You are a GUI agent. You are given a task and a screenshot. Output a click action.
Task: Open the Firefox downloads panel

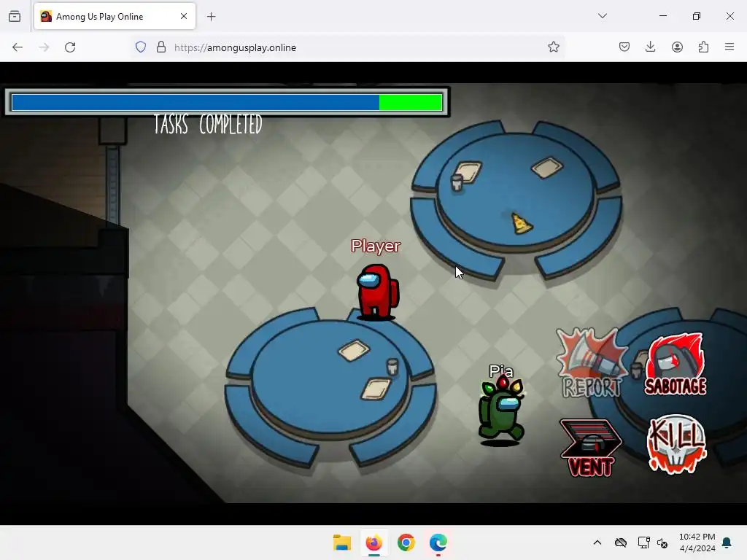pyautogui.click(x=650, y=47)
